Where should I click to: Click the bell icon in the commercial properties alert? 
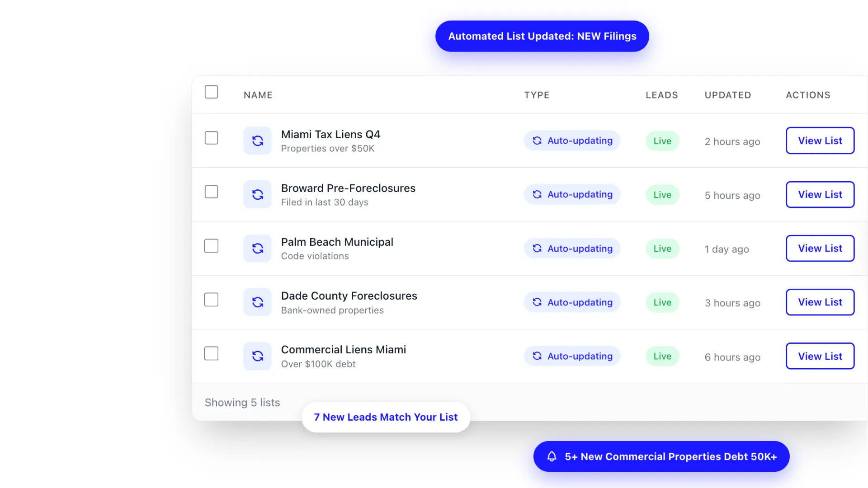pyautogui.click(x=552, y=456)
